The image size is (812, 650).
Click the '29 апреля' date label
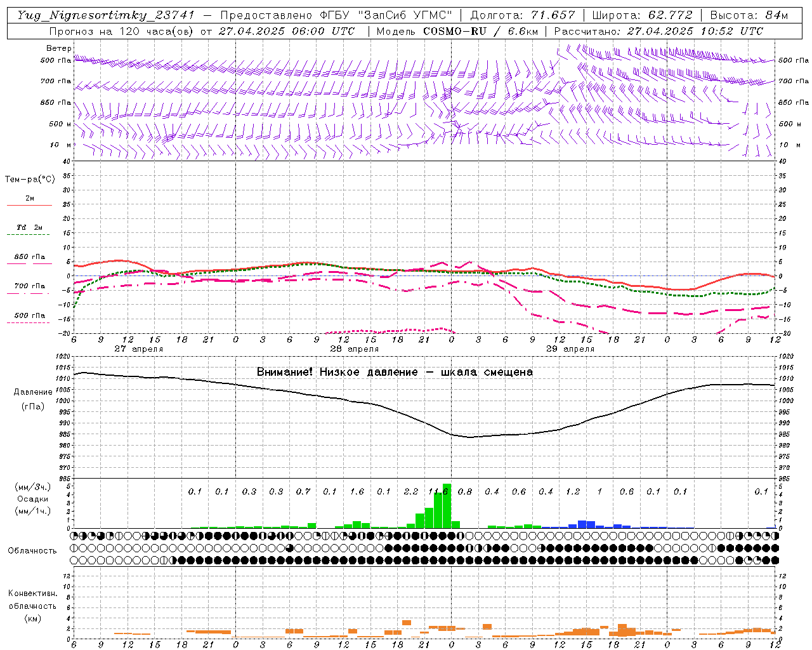(x=570, y=349)
